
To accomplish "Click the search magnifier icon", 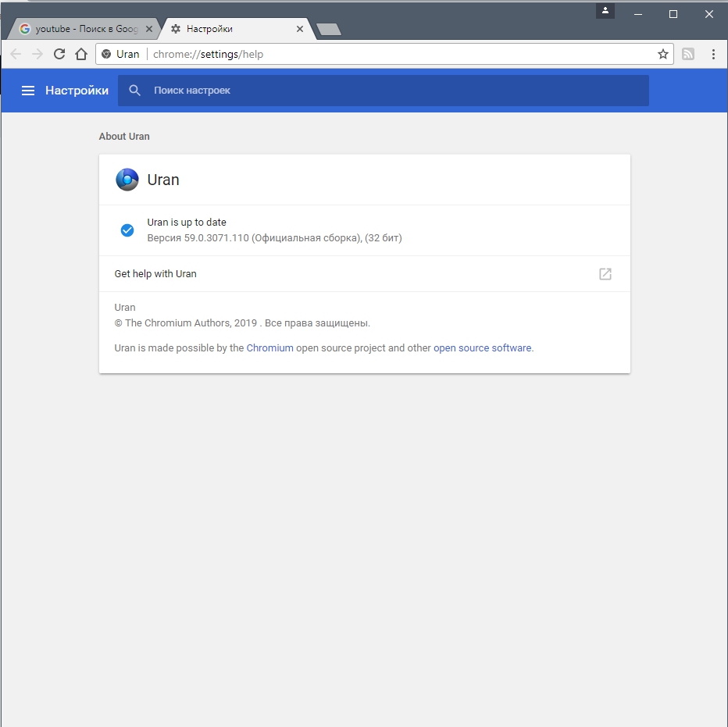I will [x=134, y=91].
